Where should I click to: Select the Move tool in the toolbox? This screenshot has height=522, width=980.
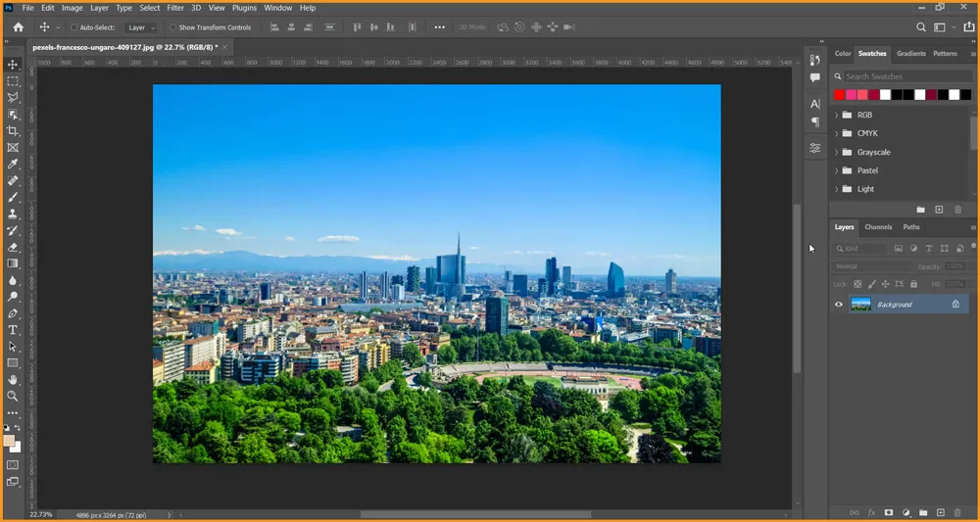pos(13,65)
